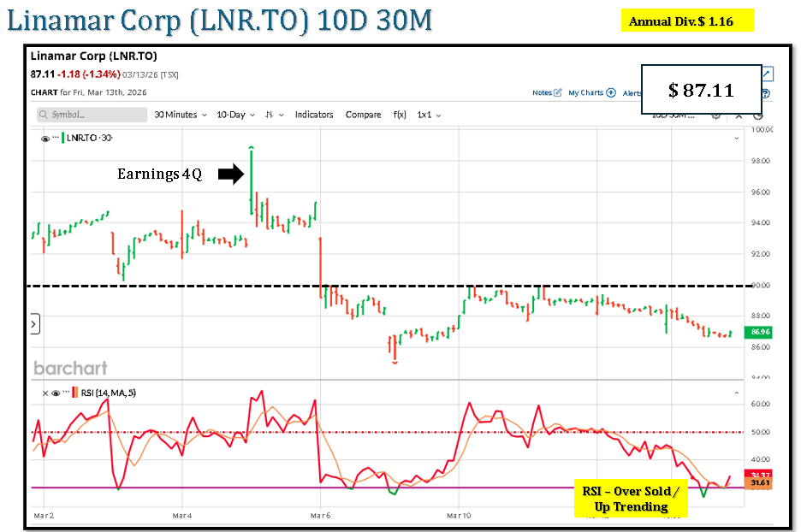Expand the 30 Minutes interval dropdown
Viewport: 801px width, 532px height.
tap(181, 115)
